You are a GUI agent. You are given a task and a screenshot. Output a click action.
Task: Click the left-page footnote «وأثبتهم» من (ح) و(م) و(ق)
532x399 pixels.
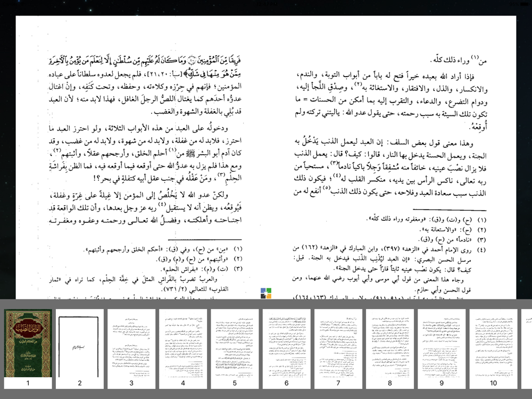[199, 259]
